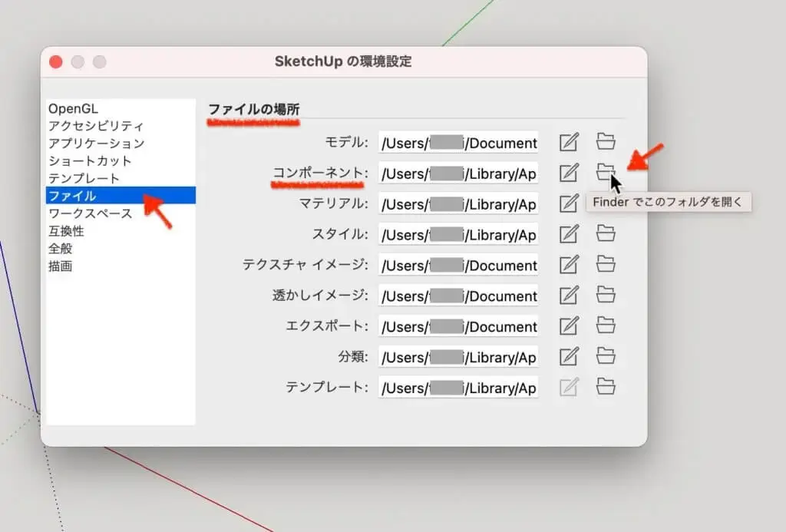Open the コンポーネント folder in Finder
Image resolution: width=786 pixels, height=532 pixels.
605,172
